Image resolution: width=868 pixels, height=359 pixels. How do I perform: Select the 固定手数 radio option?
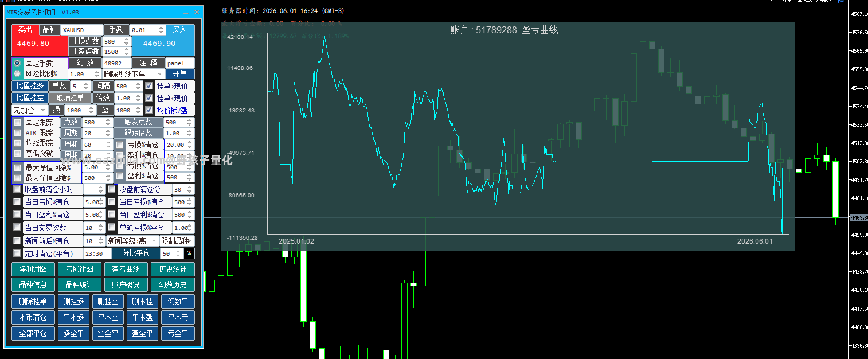click(17, 63)
